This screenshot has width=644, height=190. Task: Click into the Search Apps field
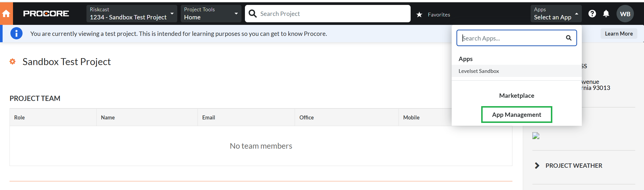click(x=512, y=38)
